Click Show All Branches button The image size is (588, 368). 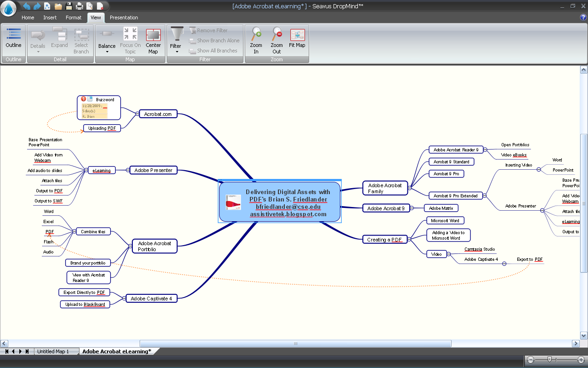[213, 51]
